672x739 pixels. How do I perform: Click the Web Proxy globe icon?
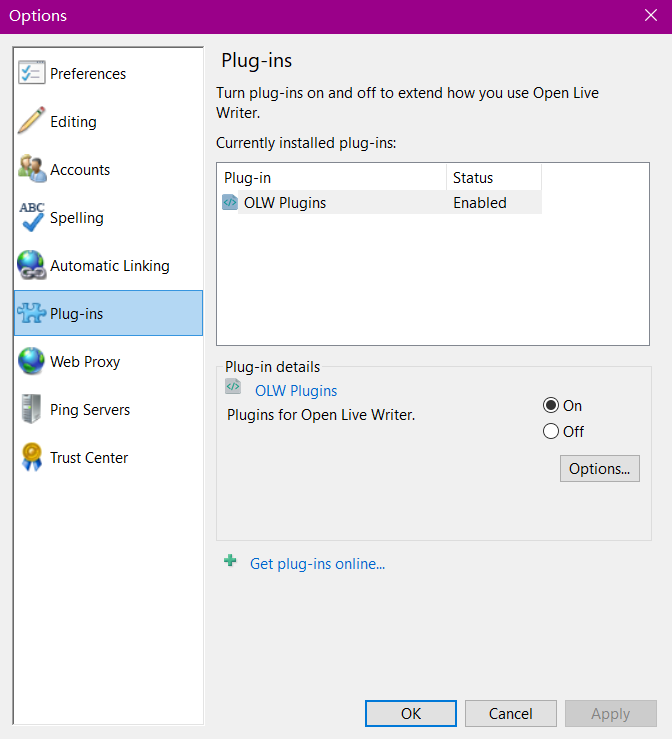tap(32, 361)
